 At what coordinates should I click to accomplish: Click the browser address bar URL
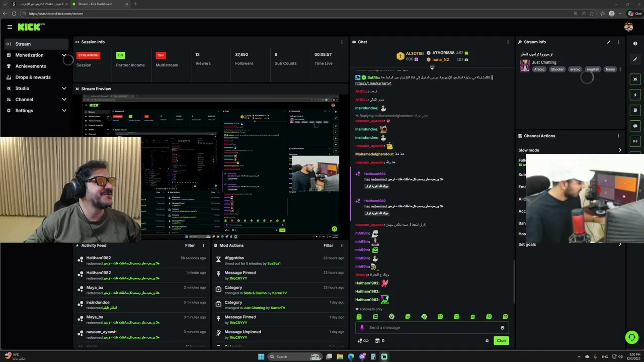click(x=56, y=14)
